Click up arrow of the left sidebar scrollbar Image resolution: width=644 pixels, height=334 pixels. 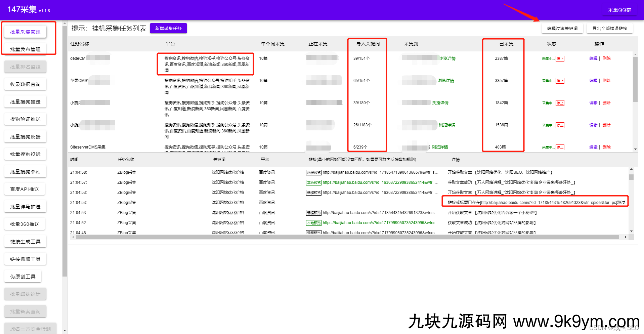click(65, 24)
